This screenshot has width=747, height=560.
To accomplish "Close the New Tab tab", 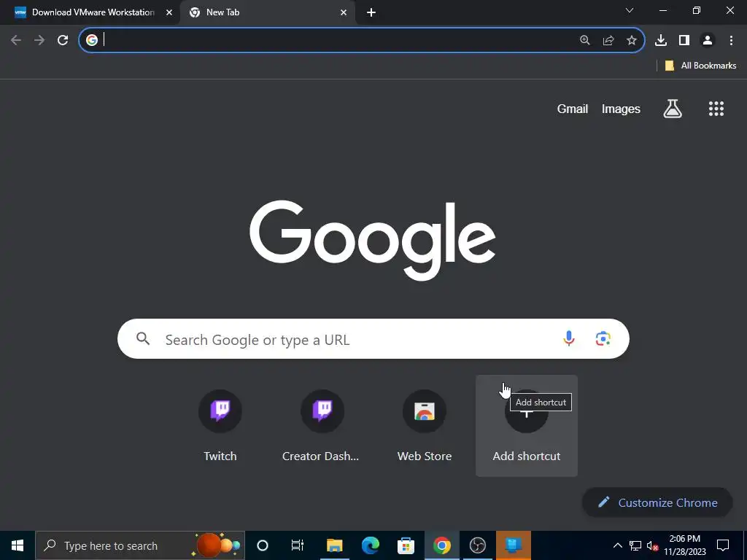I will click(344, 12).
